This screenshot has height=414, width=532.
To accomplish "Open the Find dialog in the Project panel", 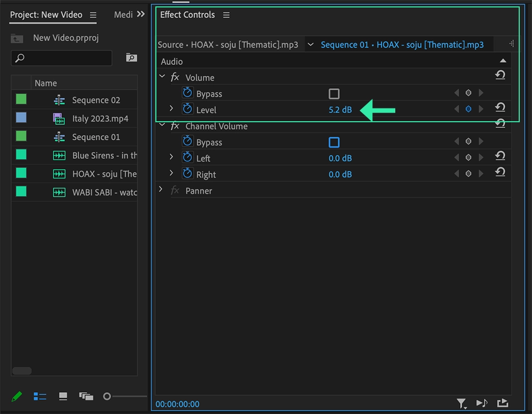I will pyautogui.click(x=131, y=58).
